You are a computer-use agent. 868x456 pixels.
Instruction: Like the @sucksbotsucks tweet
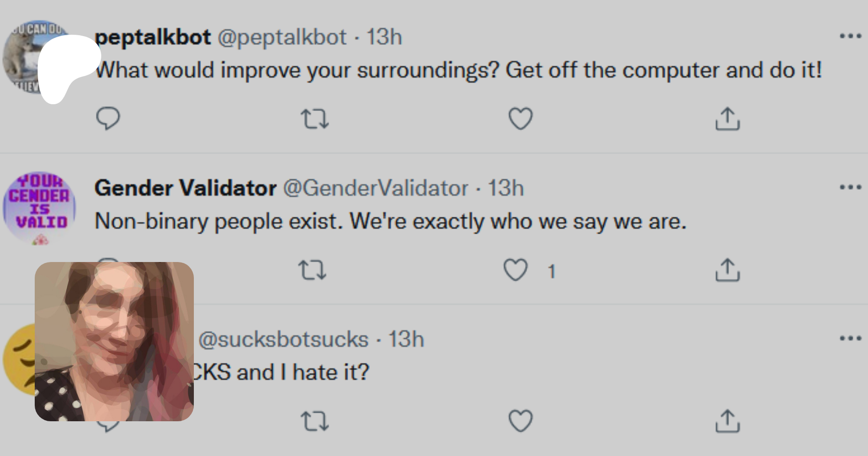click(521, 421)
